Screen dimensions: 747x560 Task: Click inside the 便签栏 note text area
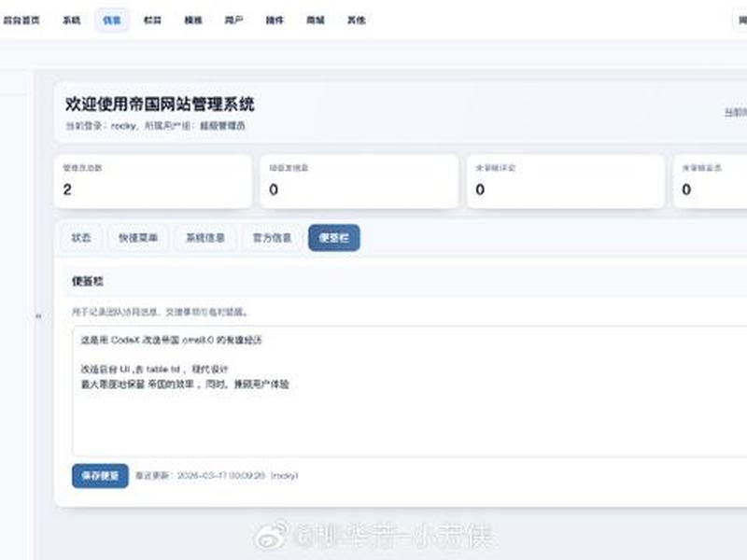[x=410, y=390]
